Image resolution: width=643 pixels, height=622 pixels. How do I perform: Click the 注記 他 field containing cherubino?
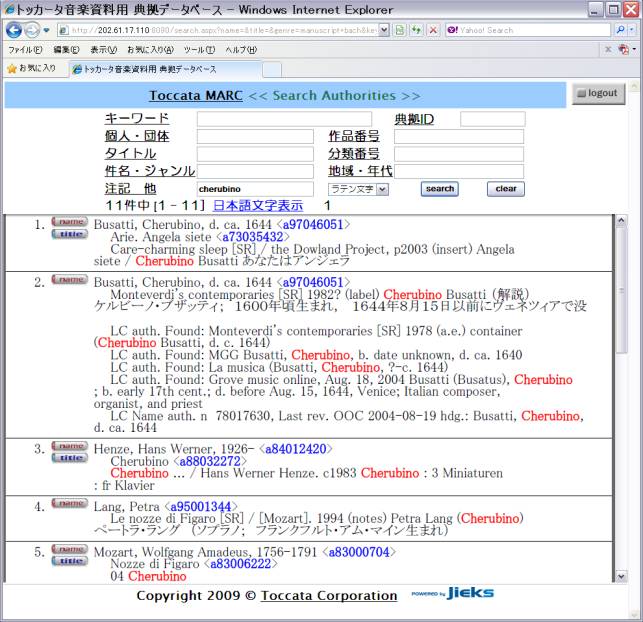point(255,189)
